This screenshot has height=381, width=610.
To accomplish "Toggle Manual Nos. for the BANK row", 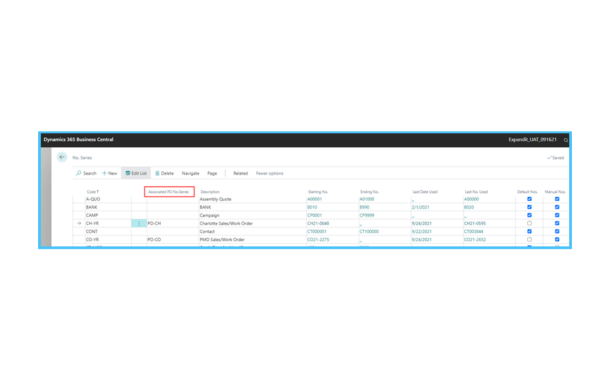I will click(x=557, y=207).
